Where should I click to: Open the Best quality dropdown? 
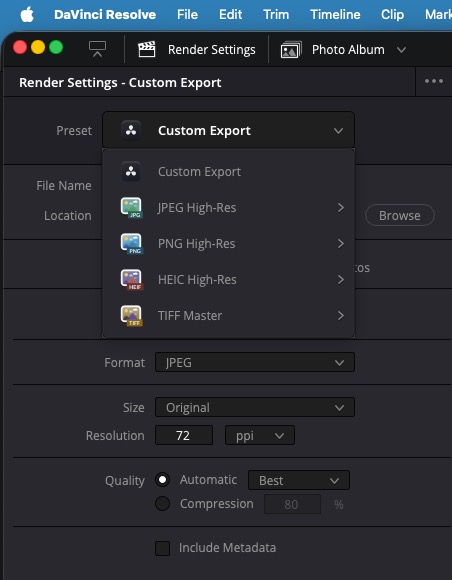[x=299, y=480]
